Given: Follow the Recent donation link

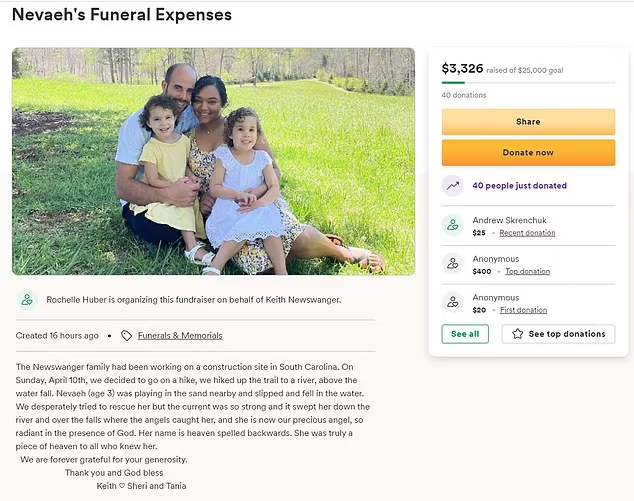Looking at the screenshot, I should click(x=527, y=233).
